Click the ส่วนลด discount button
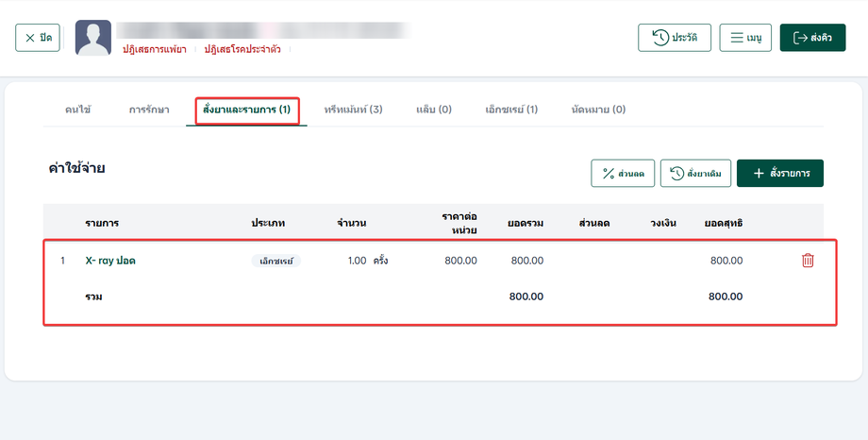This screenshot has width=868, height=440. click(623, 174)
